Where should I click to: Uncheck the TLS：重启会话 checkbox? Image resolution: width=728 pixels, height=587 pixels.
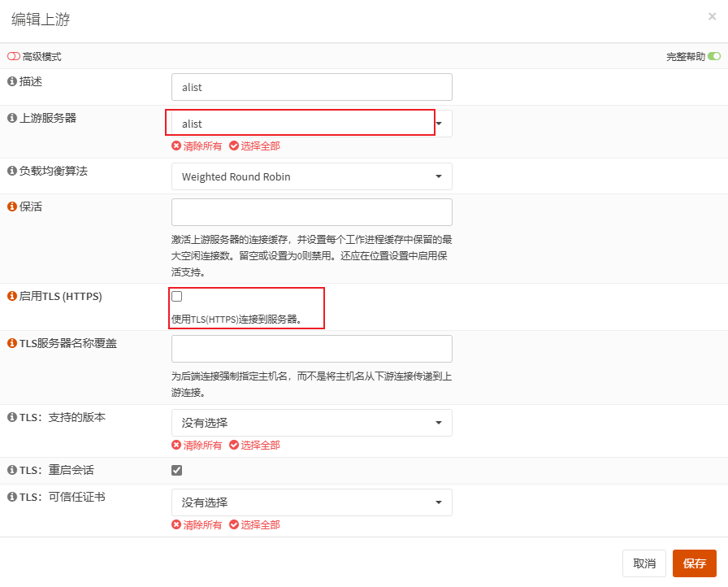[x=177, y=470]
